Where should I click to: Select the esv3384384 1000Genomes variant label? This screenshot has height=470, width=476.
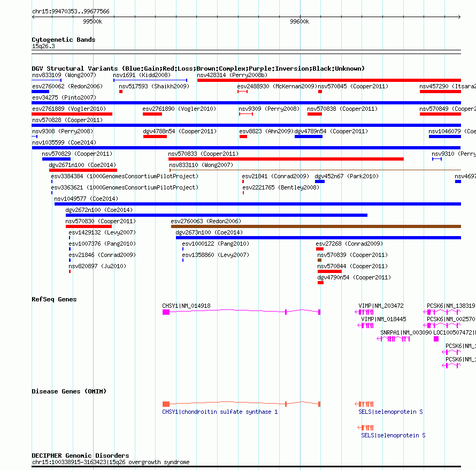tap(125, 176)
